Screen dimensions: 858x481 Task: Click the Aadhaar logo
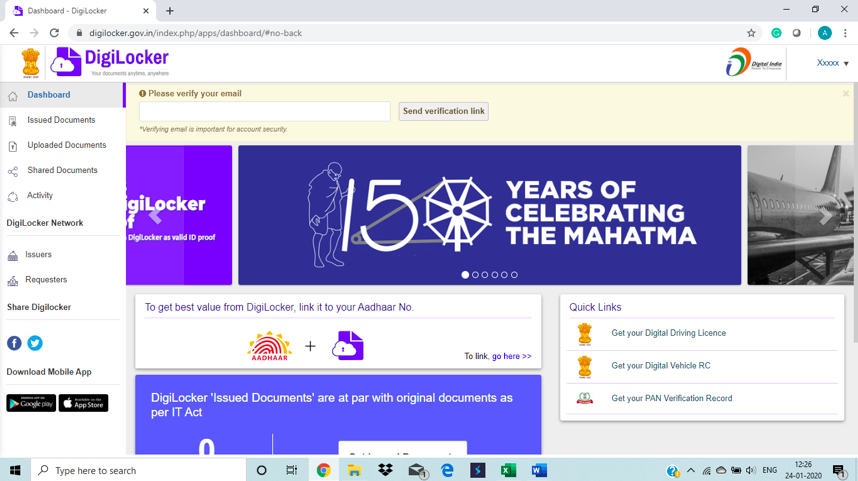[270, 346]
